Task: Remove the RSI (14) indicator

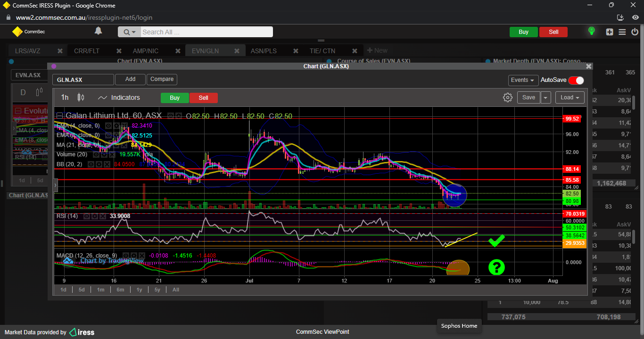Action: point(103,216)
